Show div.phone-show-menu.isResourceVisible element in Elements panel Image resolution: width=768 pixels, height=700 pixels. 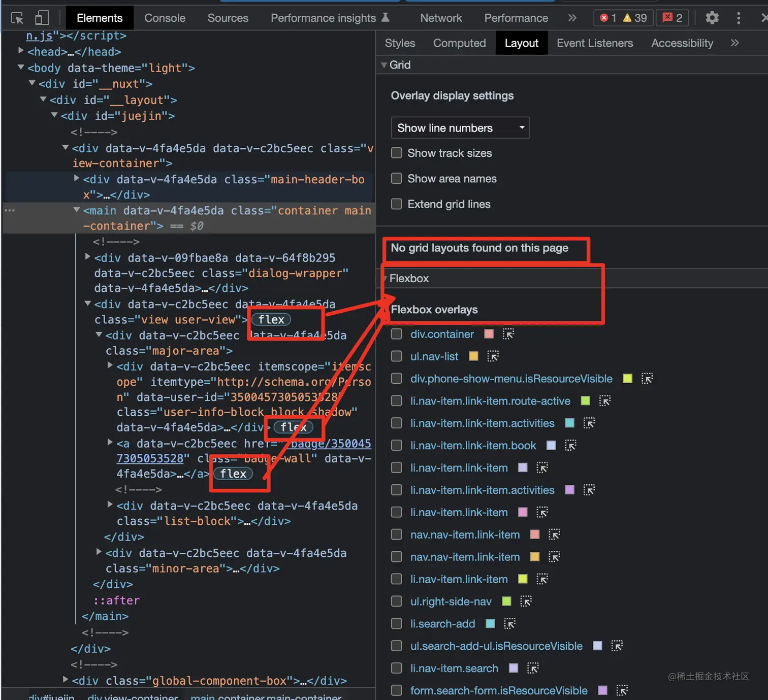click(647, 379)
